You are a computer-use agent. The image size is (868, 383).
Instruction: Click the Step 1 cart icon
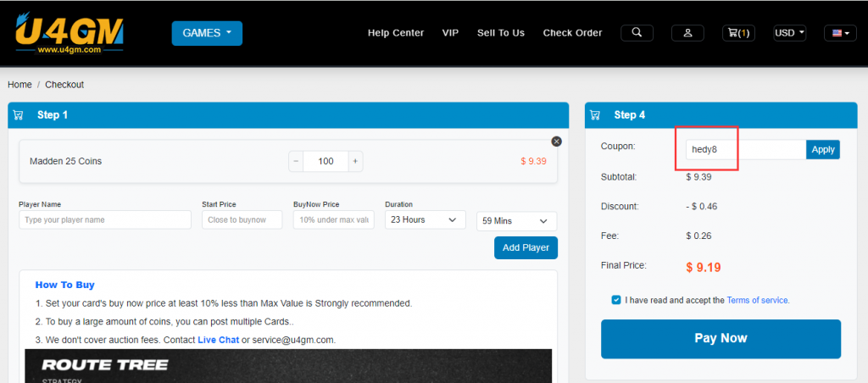tap(19, 115)
